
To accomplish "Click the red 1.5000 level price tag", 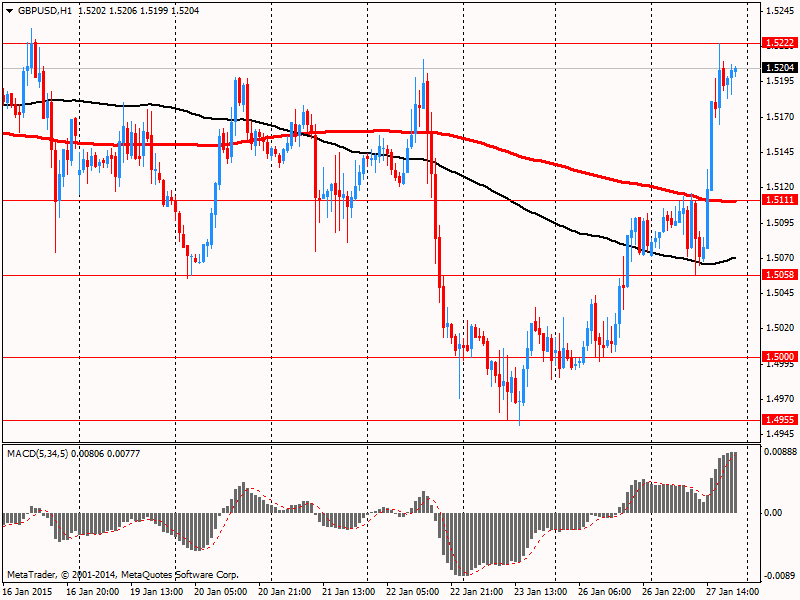I will [779, 357].
